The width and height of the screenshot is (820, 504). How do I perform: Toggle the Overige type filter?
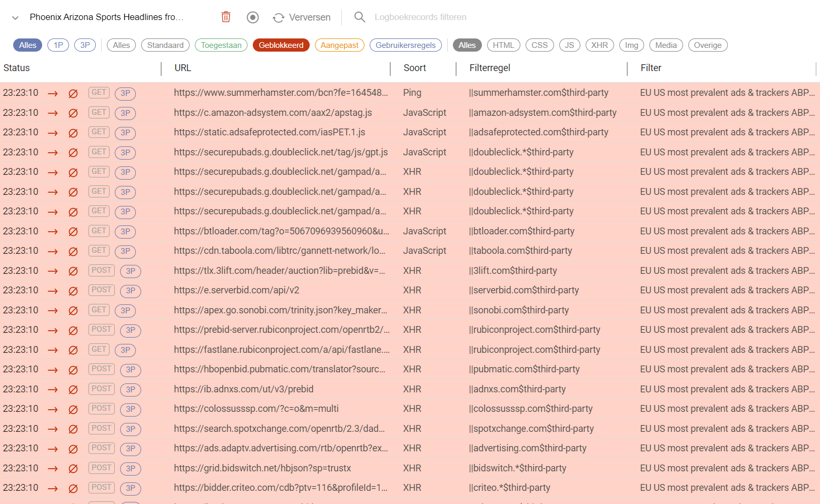708,45
